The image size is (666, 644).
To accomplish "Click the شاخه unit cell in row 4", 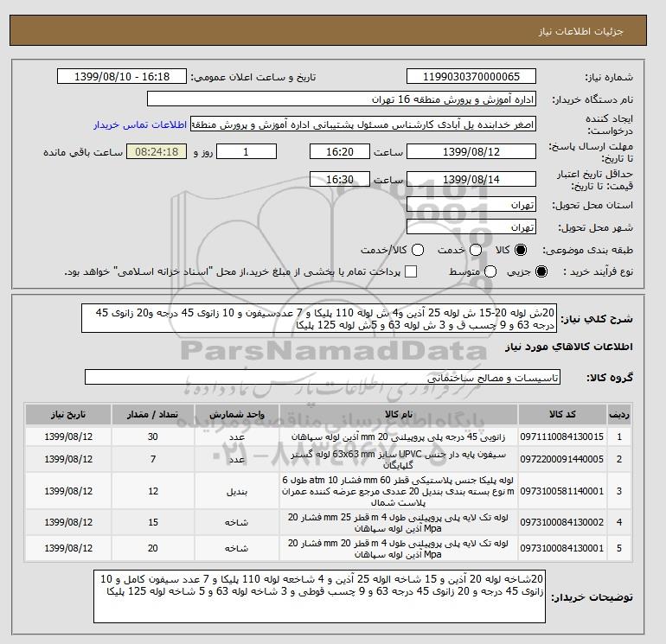I will pyautogui.click(x=237, y=522).
